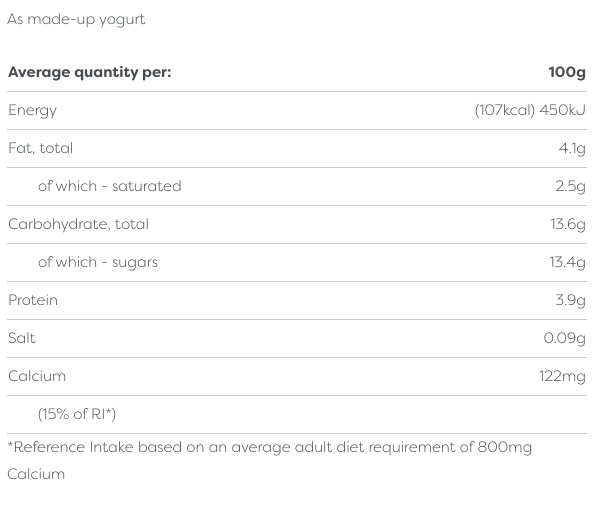Select the Protein row label

[x=33, y=300]
